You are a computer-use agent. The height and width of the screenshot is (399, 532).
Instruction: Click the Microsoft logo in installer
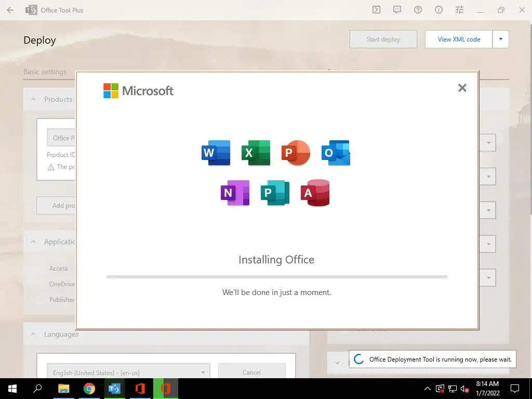tap(138, 90)
